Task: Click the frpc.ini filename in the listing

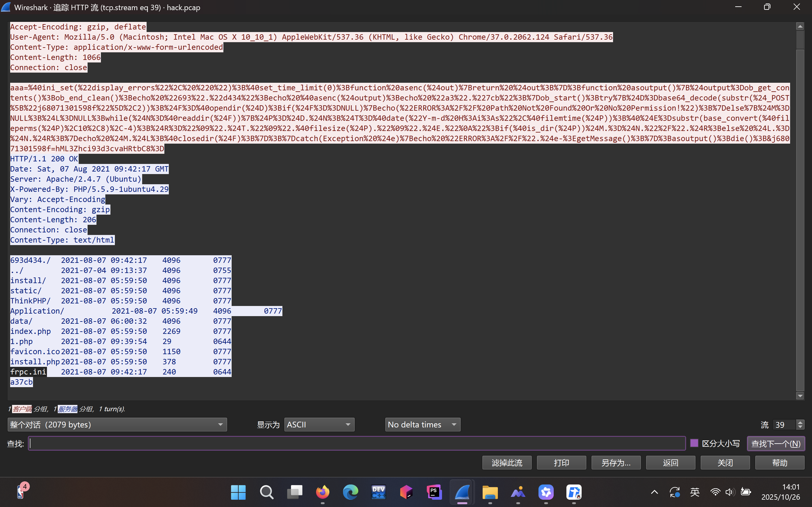Action: [x=28, y=372]
